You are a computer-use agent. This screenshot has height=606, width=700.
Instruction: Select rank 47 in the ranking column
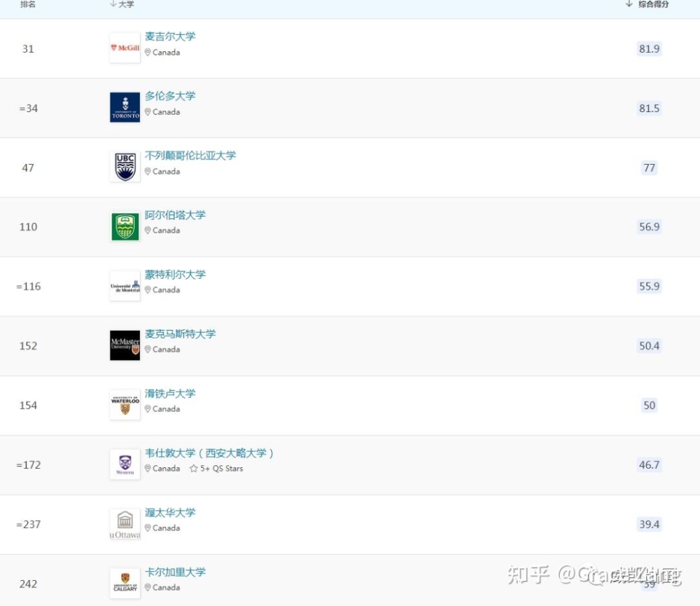click(28, 167)
